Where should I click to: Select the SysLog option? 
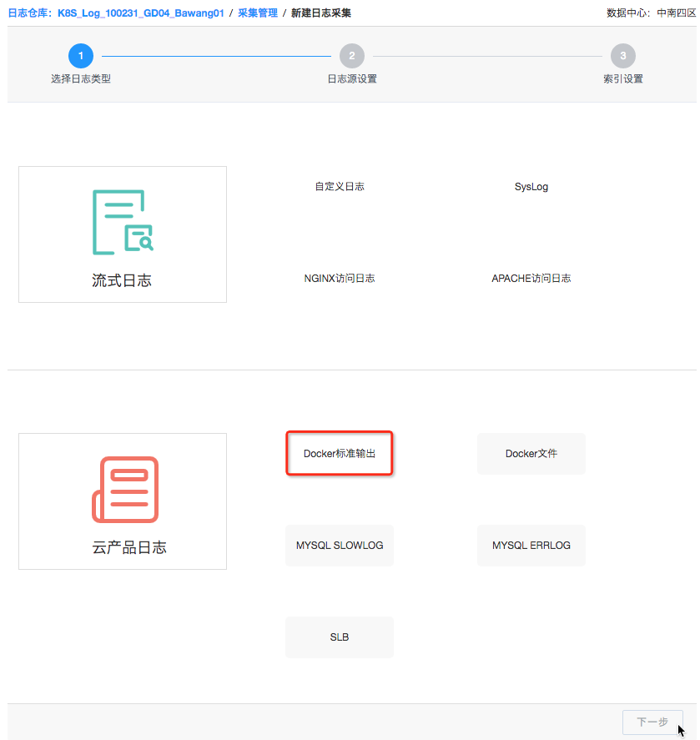coord(531,186)
